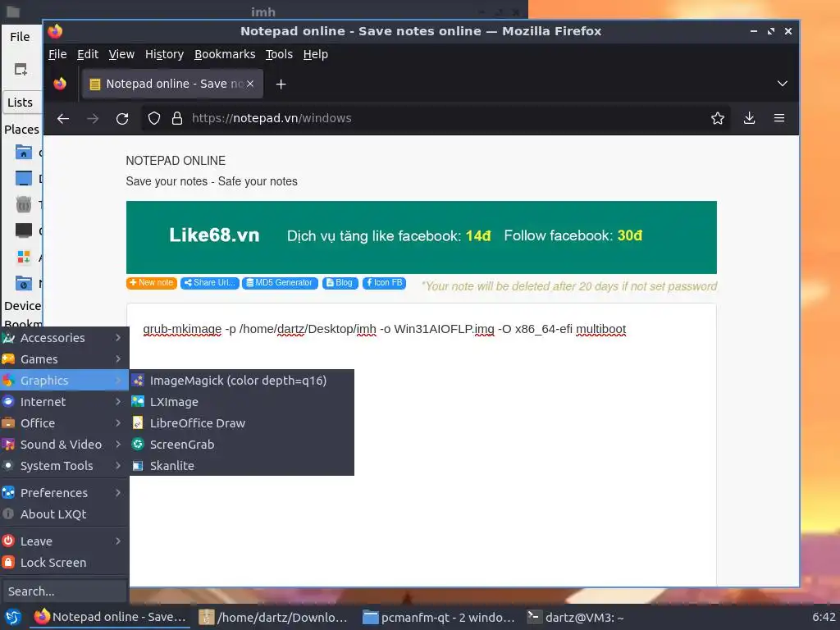
Task: List all tabs chevron button
Action: [x=782, y=84]
